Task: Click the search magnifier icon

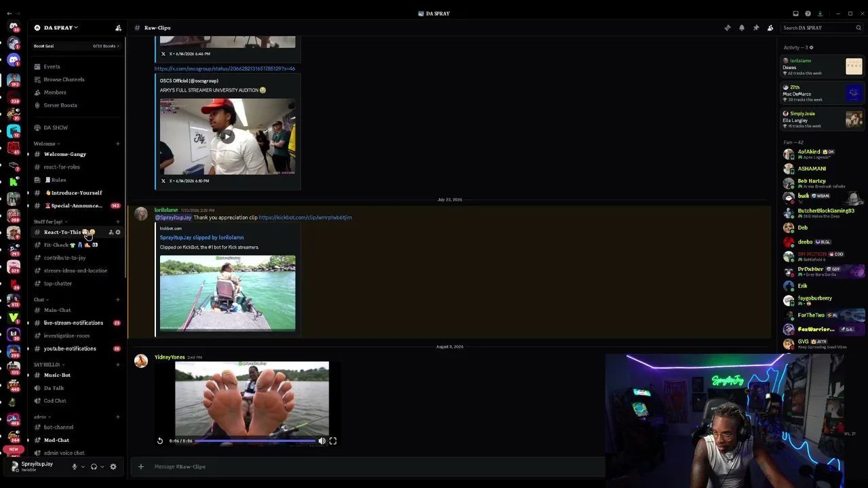Action: pyautogui.click(x=859, y=28)
